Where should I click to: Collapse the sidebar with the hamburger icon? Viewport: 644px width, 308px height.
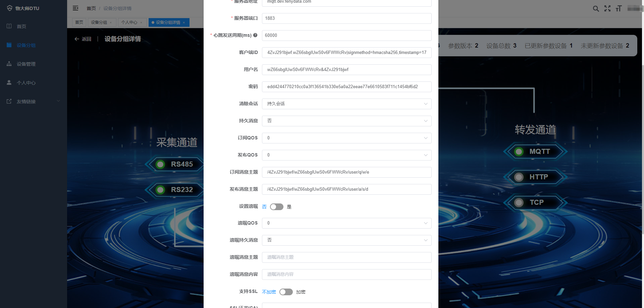pyautogui.click(x=75, y=8)
